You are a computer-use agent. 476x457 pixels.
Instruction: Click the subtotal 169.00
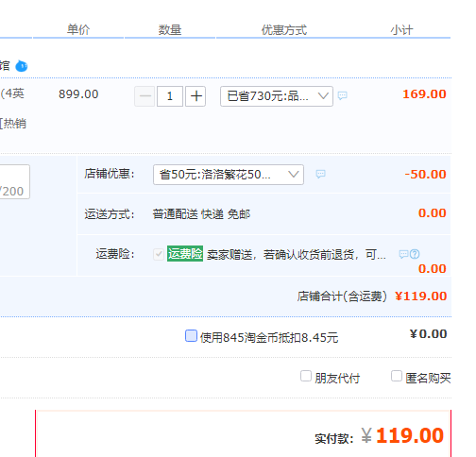pos(424,94)
